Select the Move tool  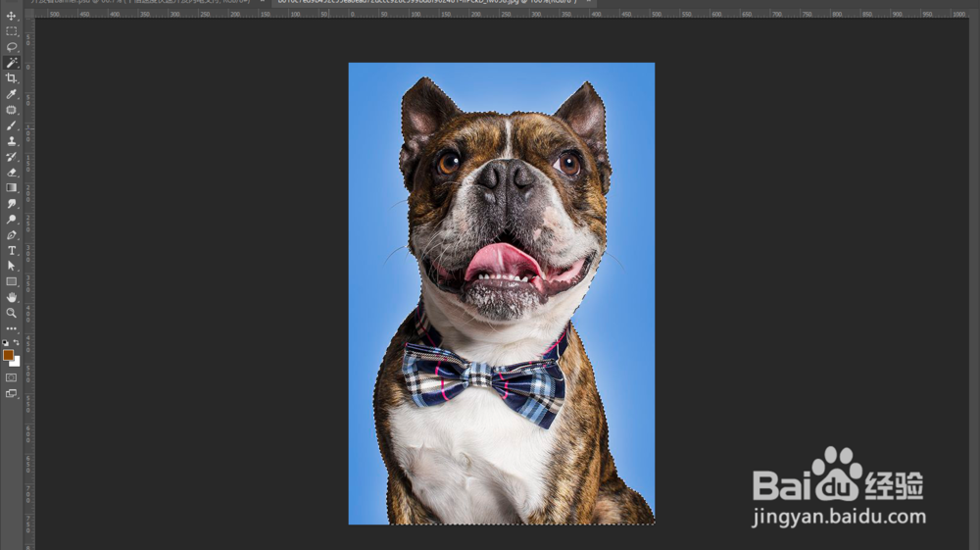11,16
